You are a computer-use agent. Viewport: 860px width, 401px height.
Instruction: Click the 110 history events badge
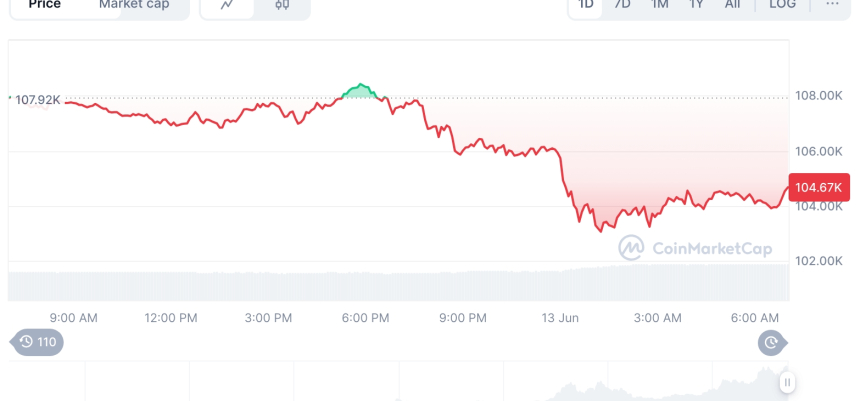click(38, 343)
